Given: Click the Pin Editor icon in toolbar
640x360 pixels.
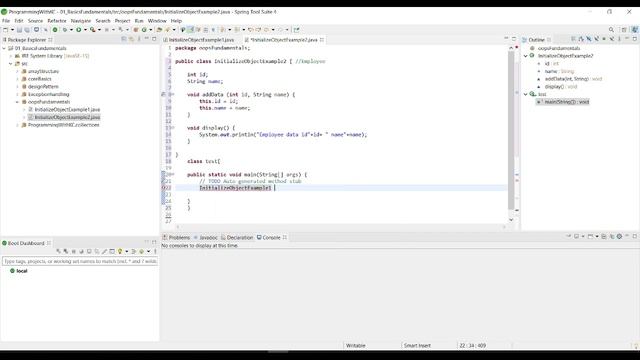Looking at the screenshot, I should (x=296, y=30).
